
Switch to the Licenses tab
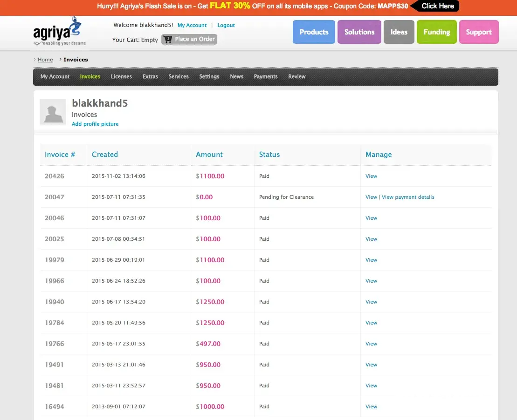[121, 77]
